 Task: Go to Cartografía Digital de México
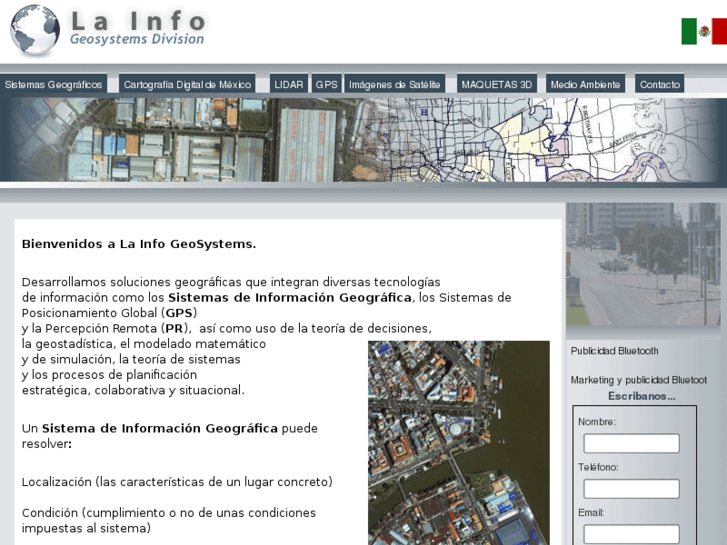tap(187, 85)
